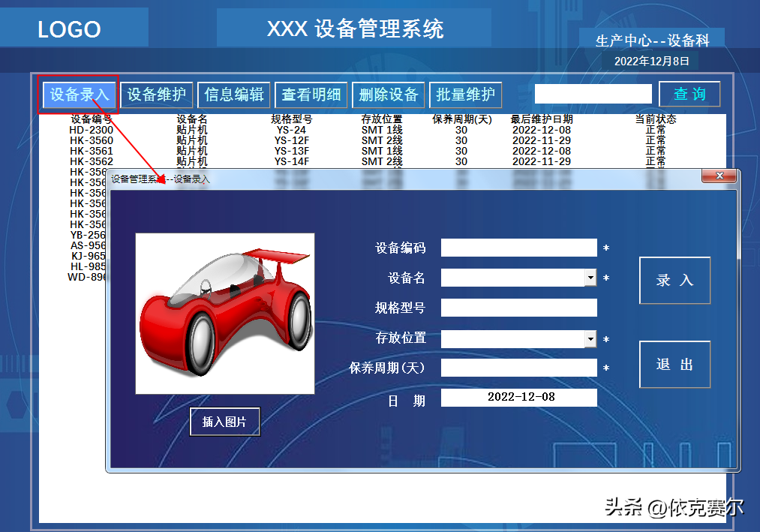Click the 生产中心--设备科 label

point(652,41)
